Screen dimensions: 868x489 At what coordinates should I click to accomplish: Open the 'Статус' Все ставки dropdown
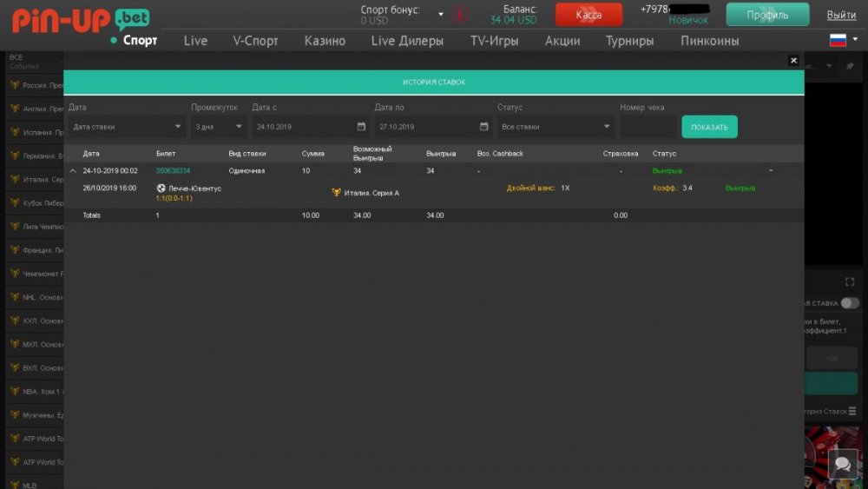tap(555, 127)
